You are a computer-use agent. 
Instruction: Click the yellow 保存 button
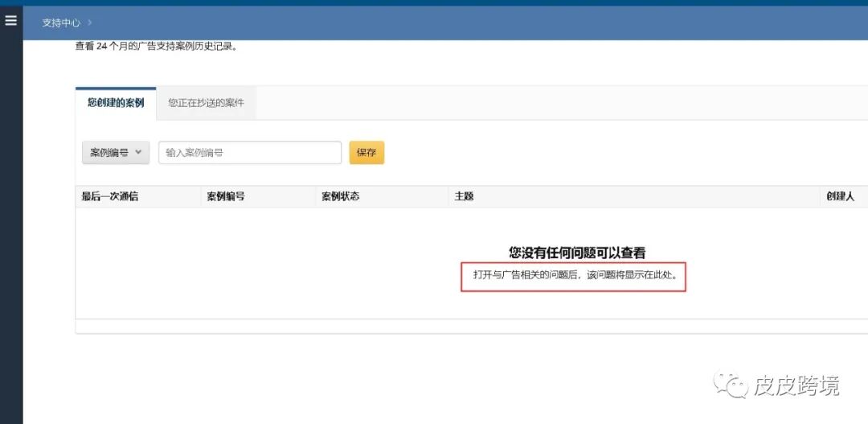point(366,152)
